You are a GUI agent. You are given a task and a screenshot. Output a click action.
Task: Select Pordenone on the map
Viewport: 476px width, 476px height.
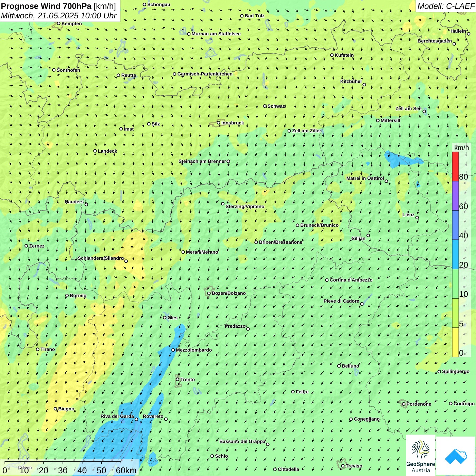point(419,404)
